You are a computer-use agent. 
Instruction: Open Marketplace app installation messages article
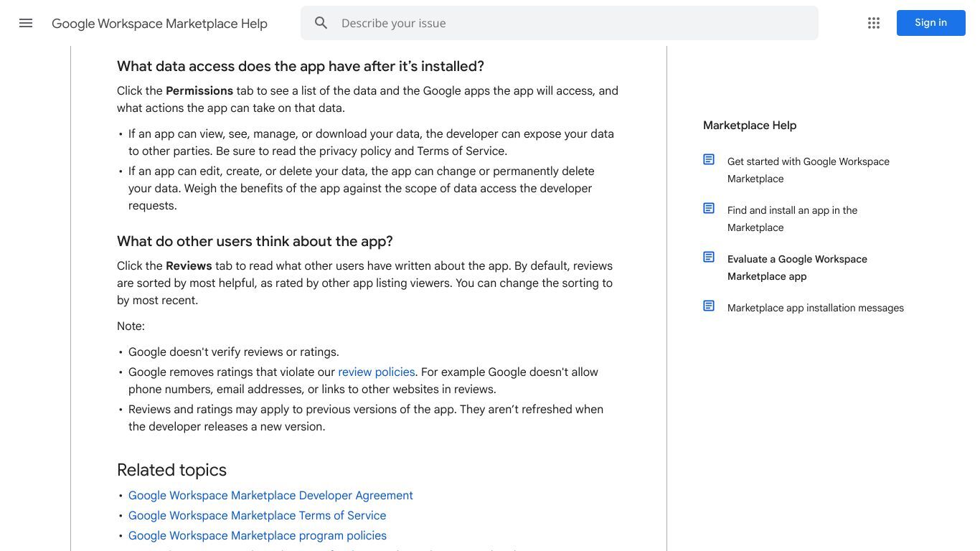click(816, 308)
